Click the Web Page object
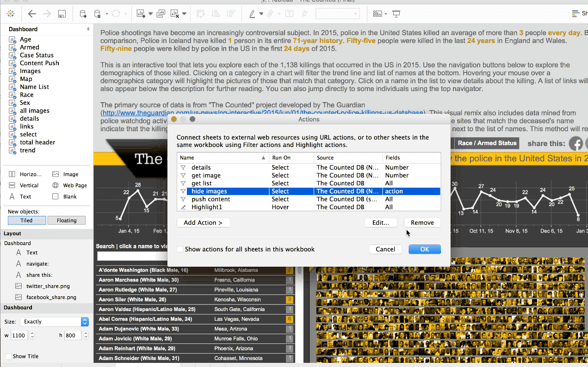 [69, 185]
